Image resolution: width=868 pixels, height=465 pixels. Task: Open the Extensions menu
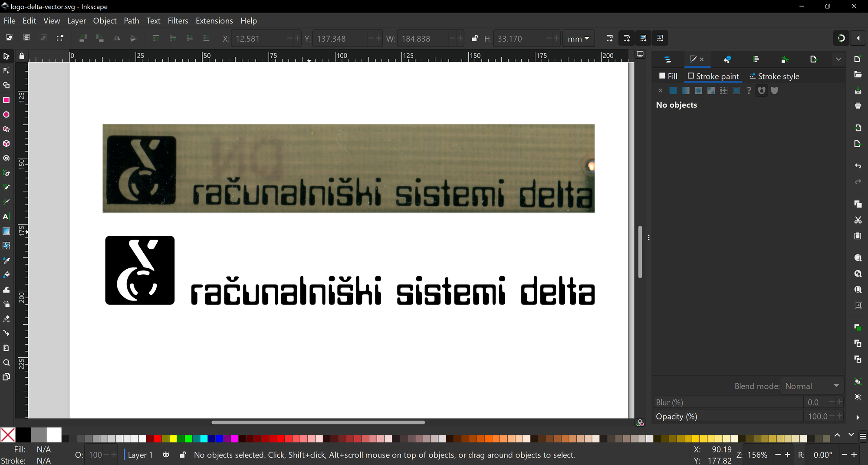pos(214,20)
